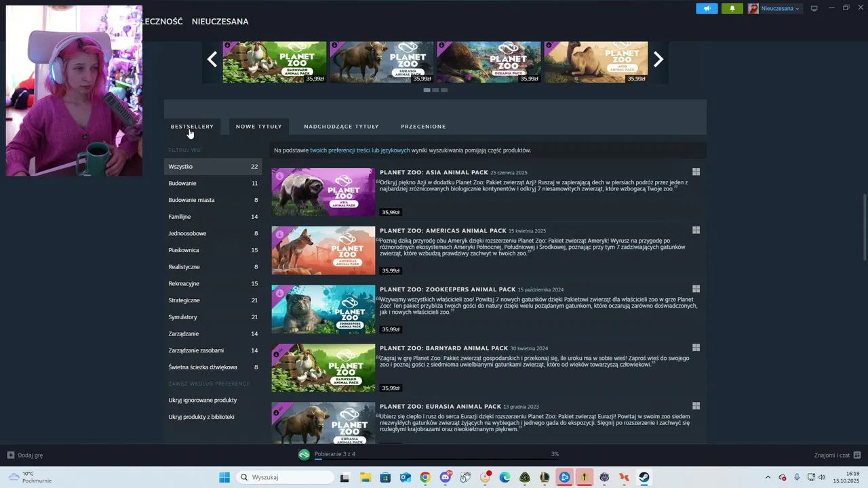Filter by Zarządzanie zasobami tag
This screenshot has height=488, width=868.
coord(213,350)
